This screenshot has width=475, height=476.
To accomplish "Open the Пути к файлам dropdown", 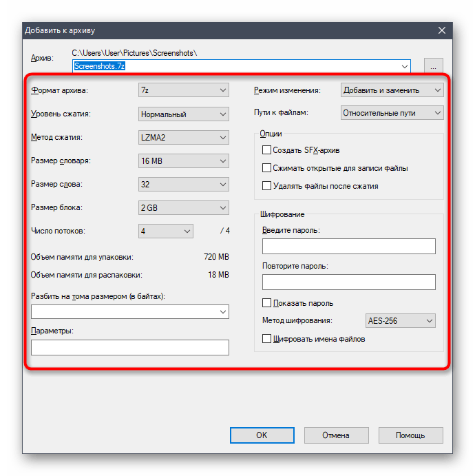I will (x=392, y=113).
